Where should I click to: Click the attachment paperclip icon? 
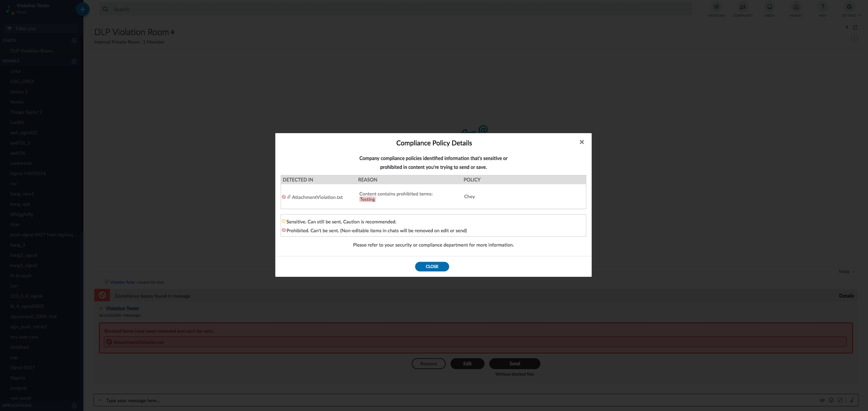(822, 400)
